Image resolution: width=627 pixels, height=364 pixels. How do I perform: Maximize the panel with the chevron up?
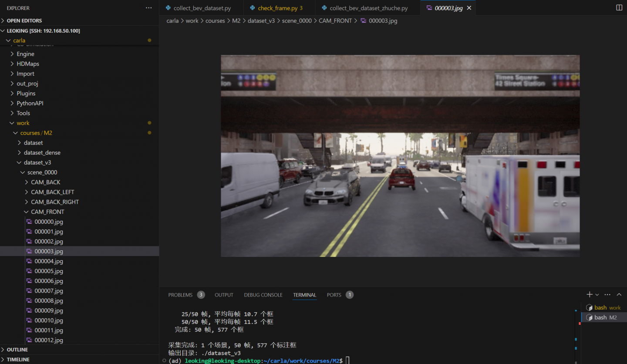tap(619, 295)
